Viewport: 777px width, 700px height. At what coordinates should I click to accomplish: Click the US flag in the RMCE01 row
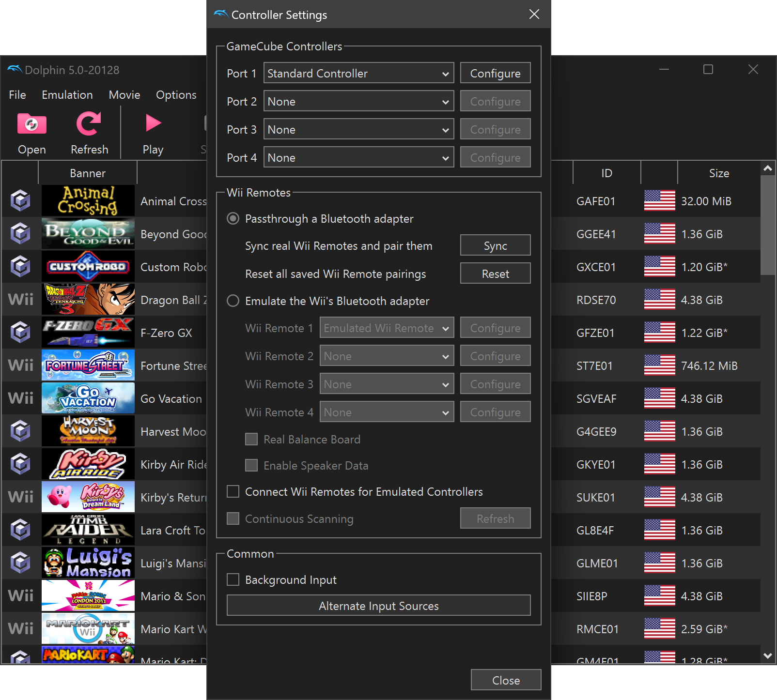tap(659, 628)
